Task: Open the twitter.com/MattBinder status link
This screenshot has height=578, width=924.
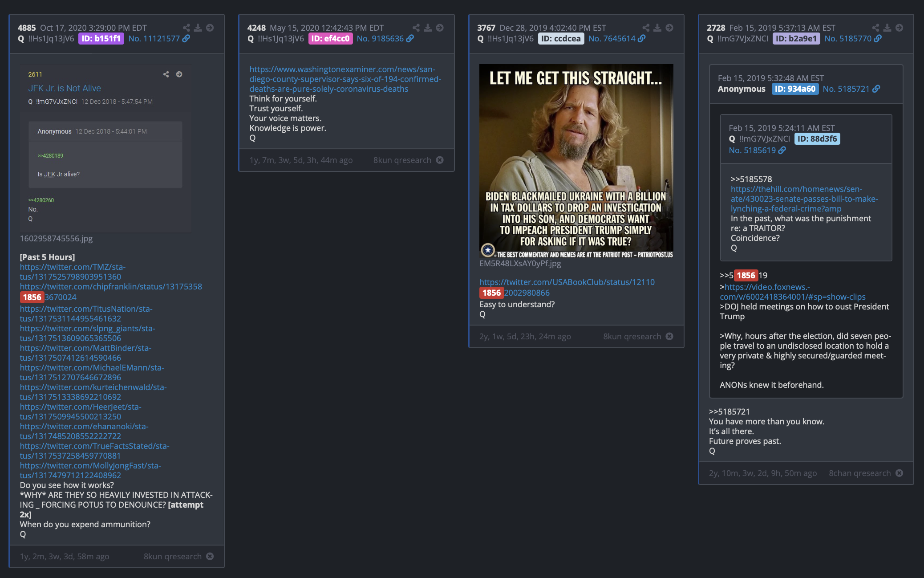Action: pyautogui.click(x=85, y=353)
